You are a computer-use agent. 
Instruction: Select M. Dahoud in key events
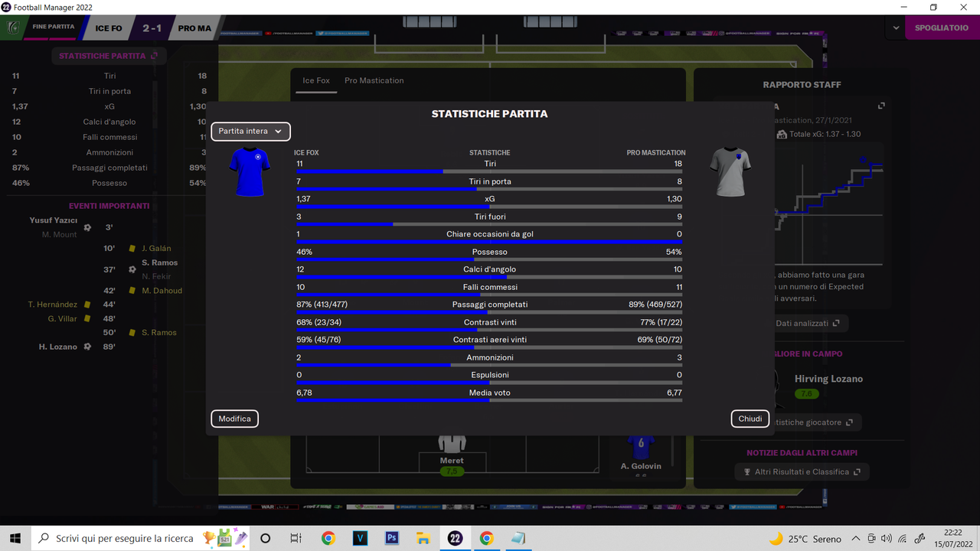coord(162,291)
